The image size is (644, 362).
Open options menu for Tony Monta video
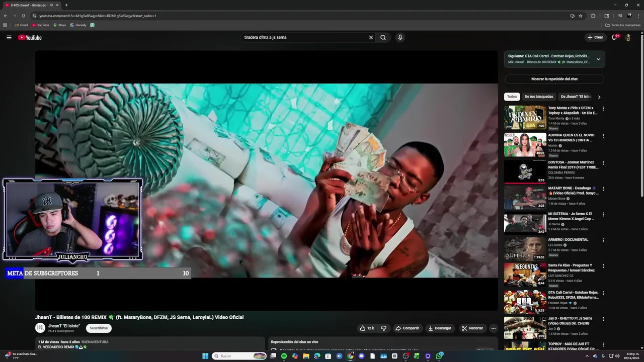603,109
